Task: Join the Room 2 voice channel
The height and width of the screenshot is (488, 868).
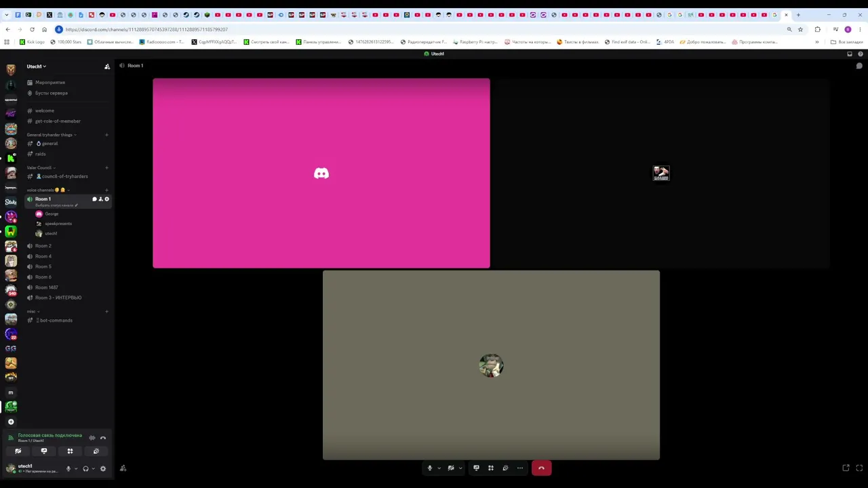Action: point(43,246)
